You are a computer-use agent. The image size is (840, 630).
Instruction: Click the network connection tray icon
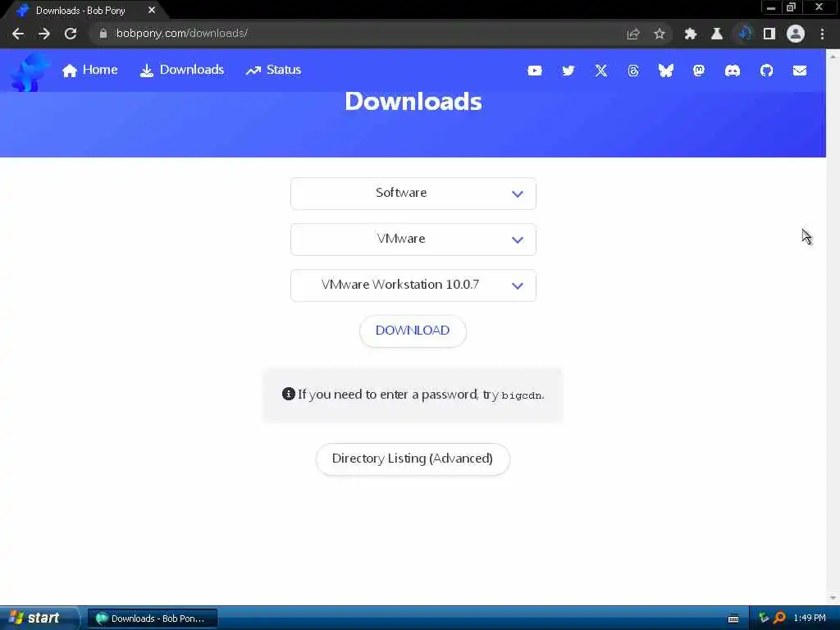[x=764, y=619]
